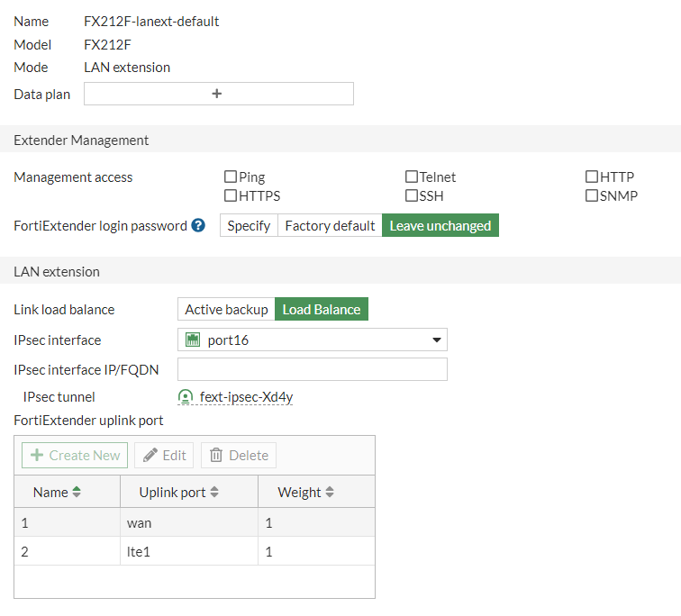
Task: Open the IPsec interface dropdown arrow
Action: 437,340
